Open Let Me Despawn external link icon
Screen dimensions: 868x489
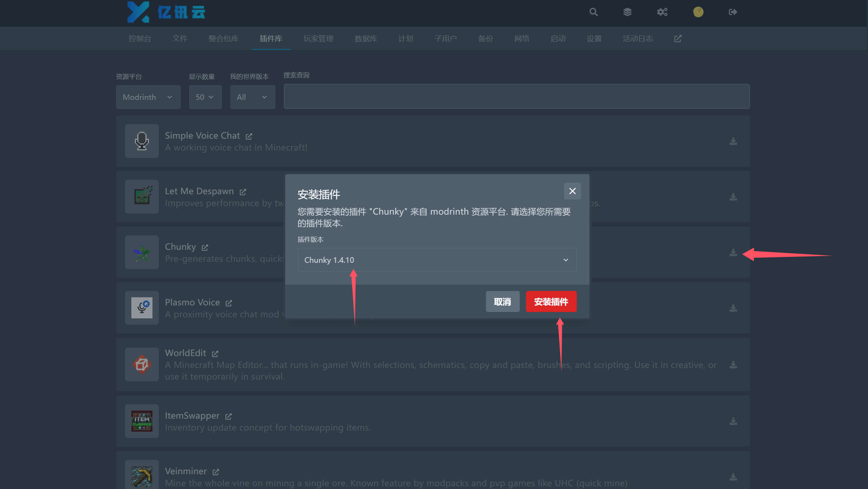(x=243, y=192)
